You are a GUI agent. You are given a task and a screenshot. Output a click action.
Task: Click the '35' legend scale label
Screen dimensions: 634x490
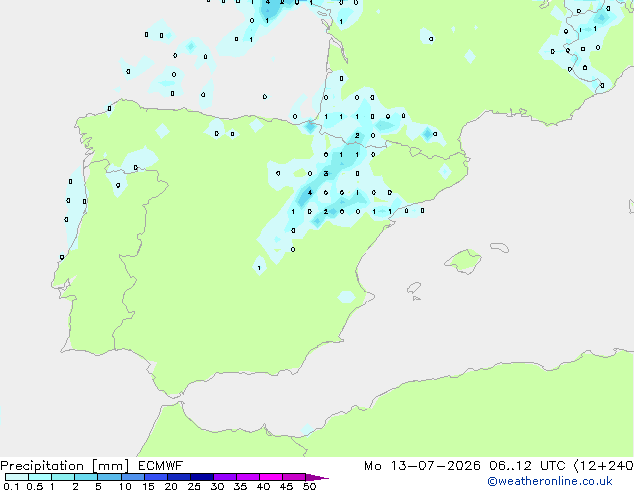(241, 486)
